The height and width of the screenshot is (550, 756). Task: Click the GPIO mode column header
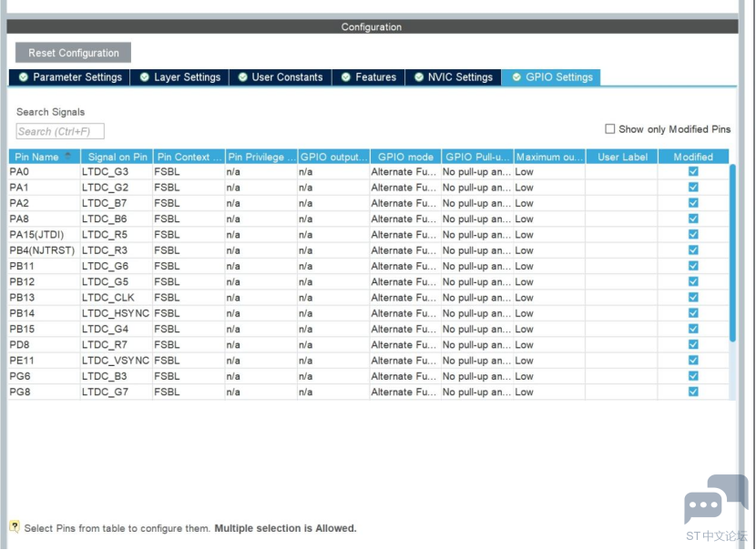[405, 157]
